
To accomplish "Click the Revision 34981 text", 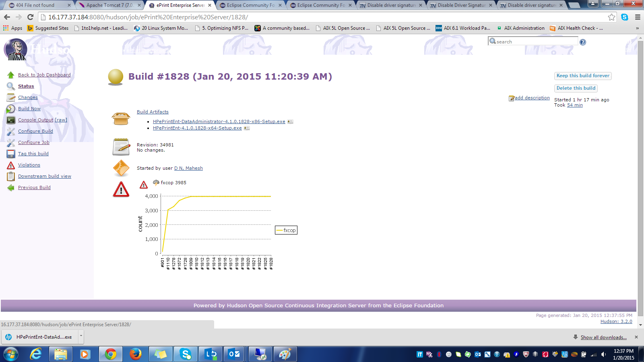I will [155, 145].
